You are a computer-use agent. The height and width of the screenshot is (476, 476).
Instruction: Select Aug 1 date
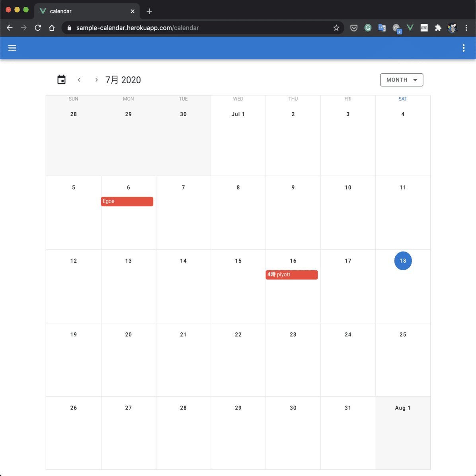402,408
